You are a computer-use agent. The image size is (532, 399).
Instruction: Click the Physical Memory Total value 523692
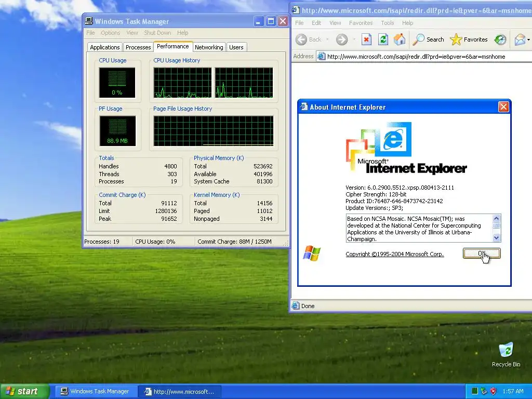coord(263,166)
